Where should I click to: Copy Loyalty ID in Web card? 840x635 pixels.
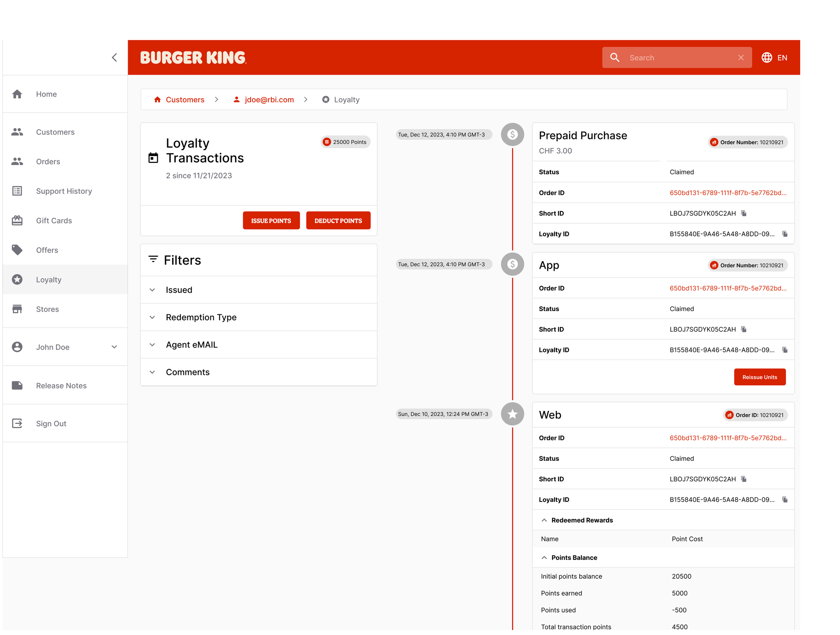(785, 499)
